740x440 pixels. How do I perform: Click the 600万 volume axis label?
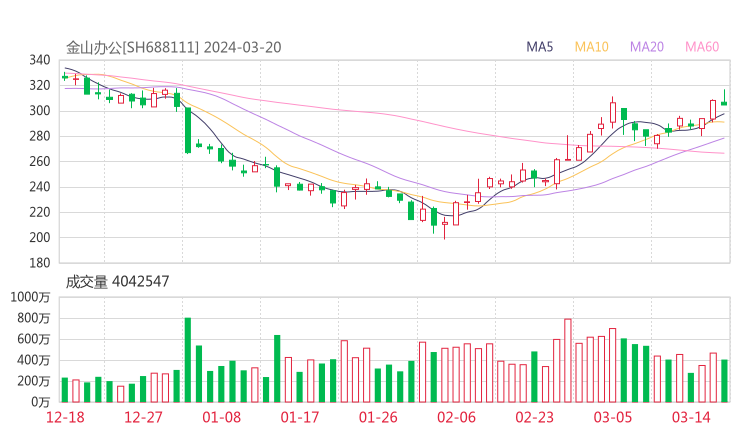[34, 339]
